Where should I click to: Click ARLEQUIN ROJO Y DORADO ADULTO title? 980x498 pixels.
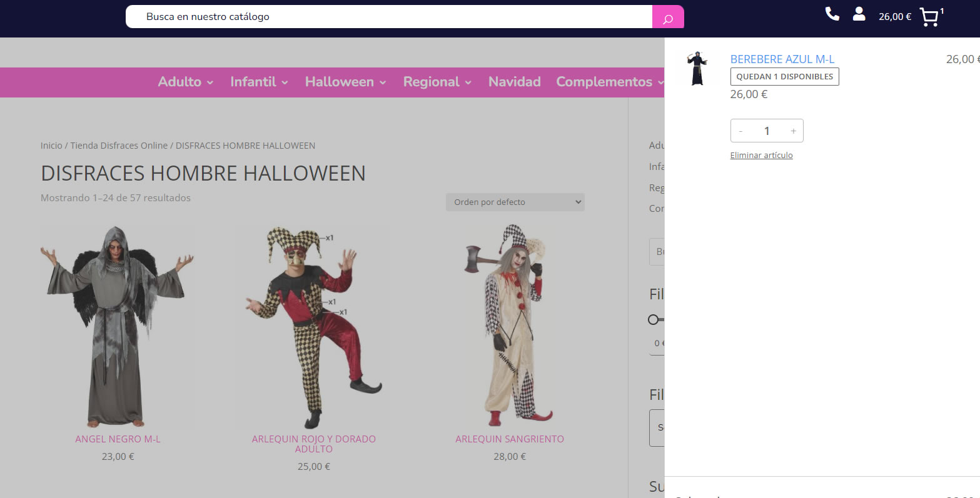click(x=313, y=444)
